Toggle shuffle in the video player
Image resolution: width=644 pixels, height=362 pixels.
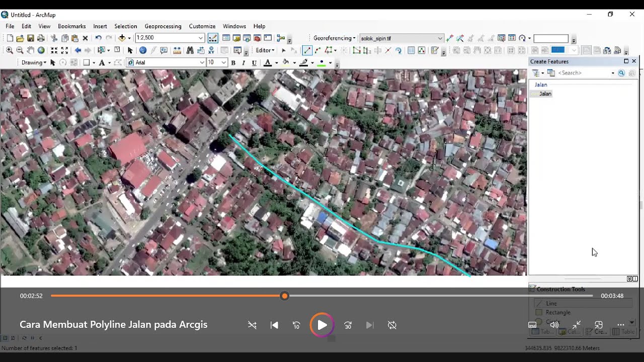tap(252, 325)
